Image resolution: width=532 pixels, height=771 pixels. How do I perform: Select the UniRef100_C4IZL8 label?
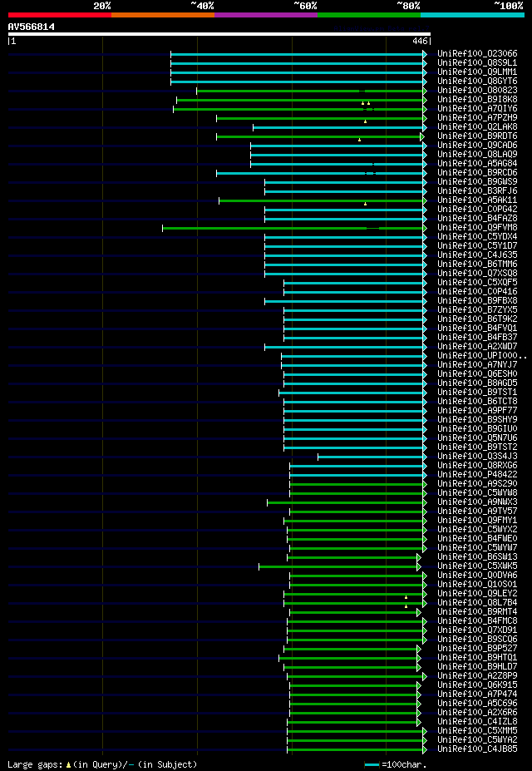point(477,721)
